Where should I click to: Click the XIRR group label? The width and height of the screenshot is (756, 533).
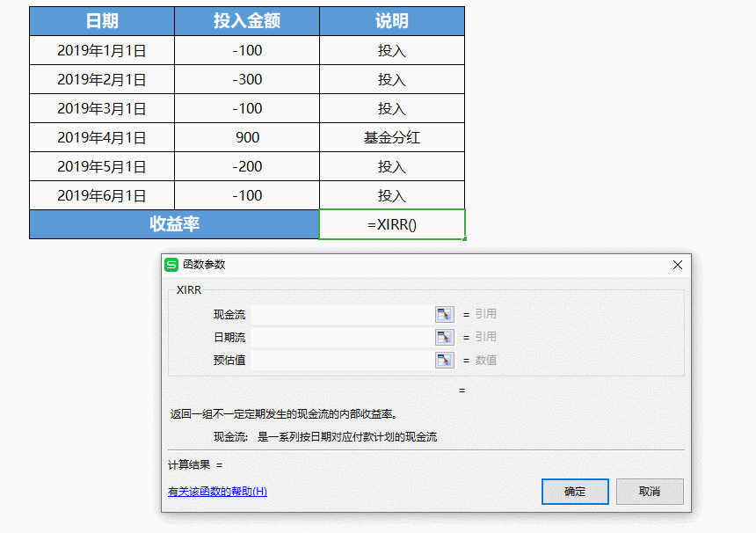point(189,290)
